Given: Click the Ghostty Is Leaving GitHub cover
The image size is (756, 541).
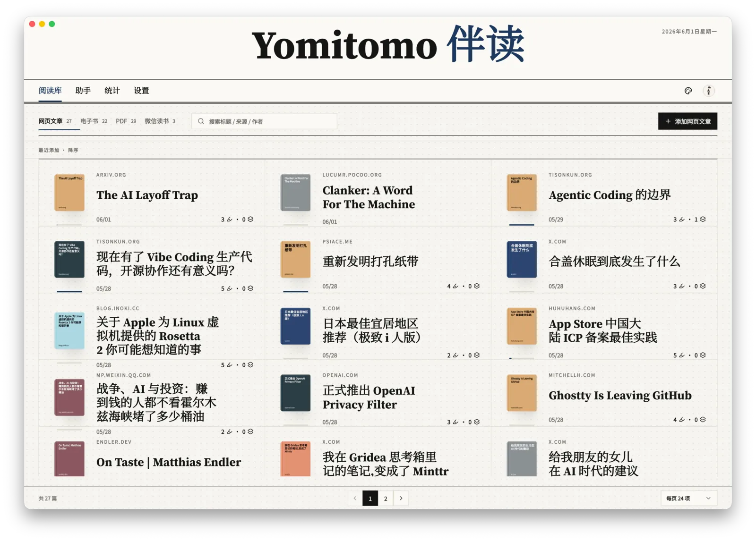Looking at the screenshot, I should 522,393.
